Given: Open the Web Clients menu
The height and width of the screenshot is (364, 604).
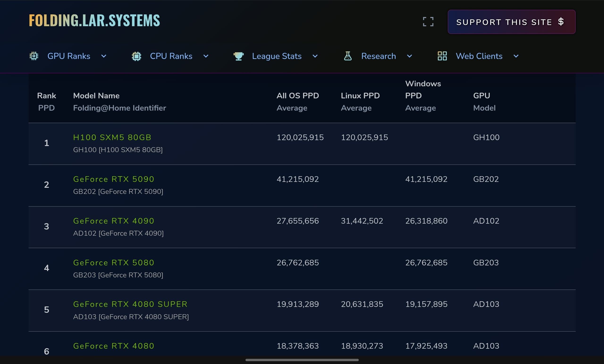Looking at the screenshot, I should point(479,56).
